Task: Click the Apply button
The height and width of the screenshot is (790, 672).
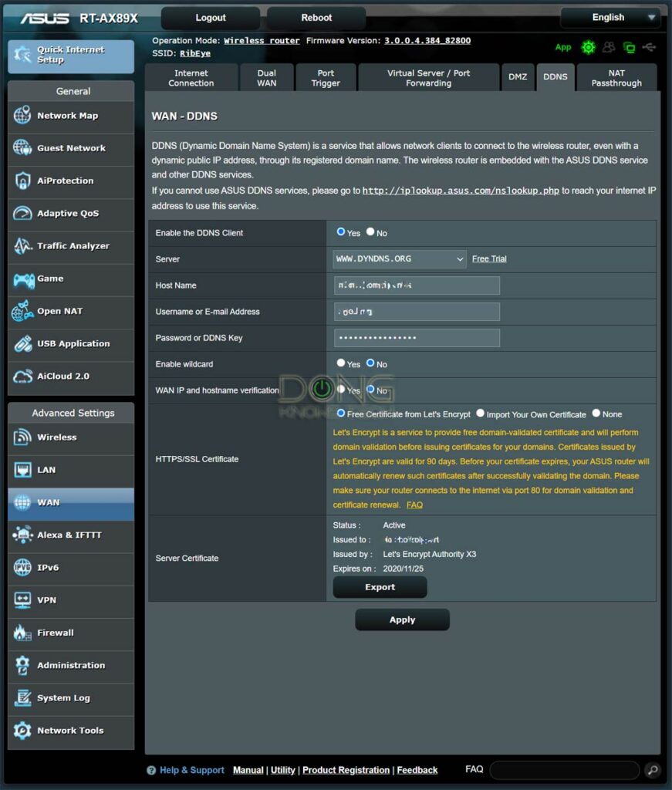Action: 402,620
